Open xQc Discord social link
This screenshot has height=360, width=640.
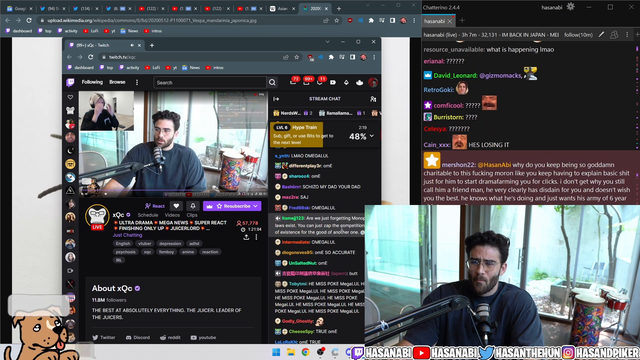138,338
